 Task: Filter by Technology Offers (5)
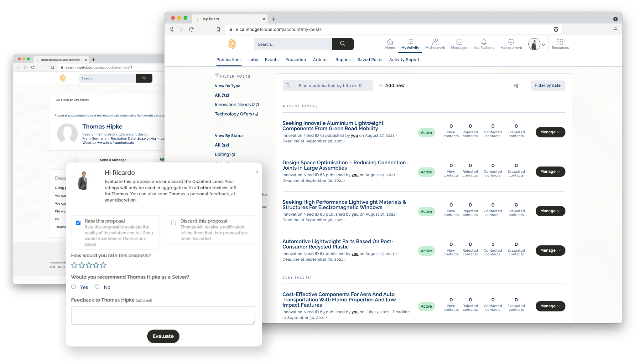point(237,114)
